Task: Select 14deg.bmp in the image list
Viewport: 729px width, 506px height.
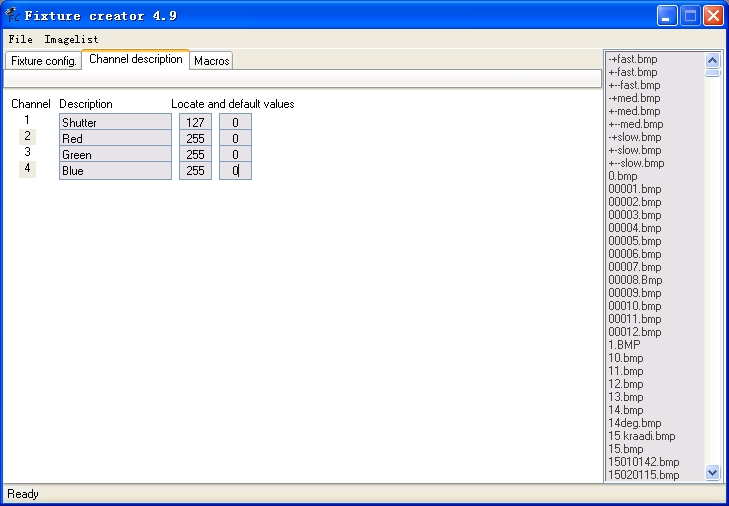Action: 635,423
